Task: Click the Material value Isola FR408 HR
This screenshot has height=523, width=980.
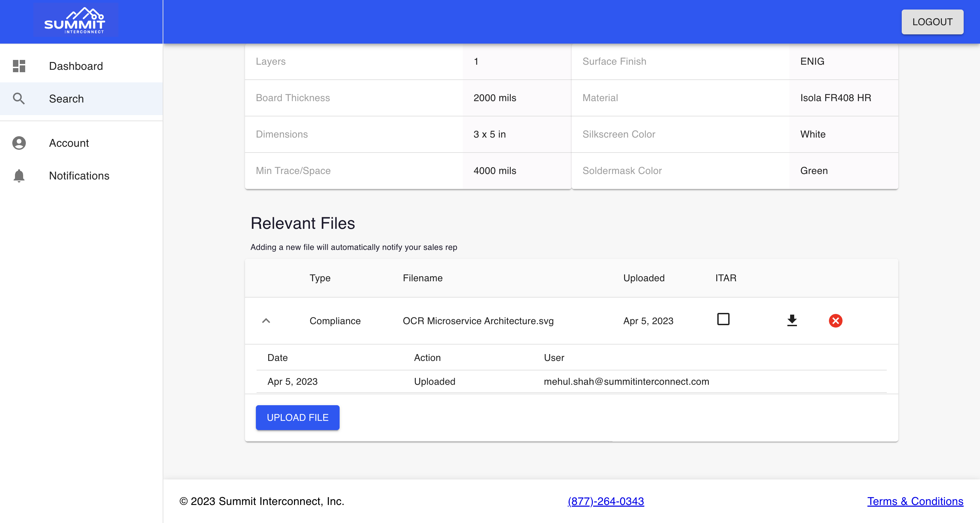Action: tap(836, 98)
